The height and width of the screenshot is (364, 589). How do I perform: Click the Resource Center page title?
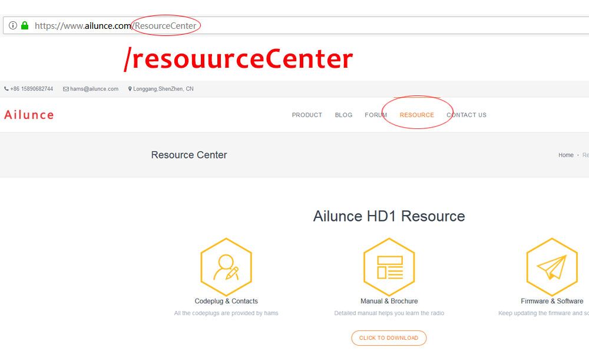click(189, 155)
